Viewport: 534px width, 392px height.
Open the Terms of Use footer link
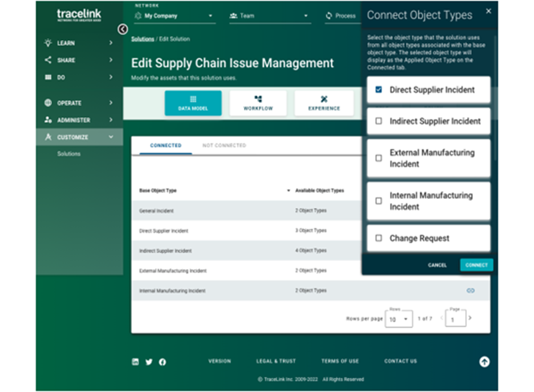(x=340, y=361)
